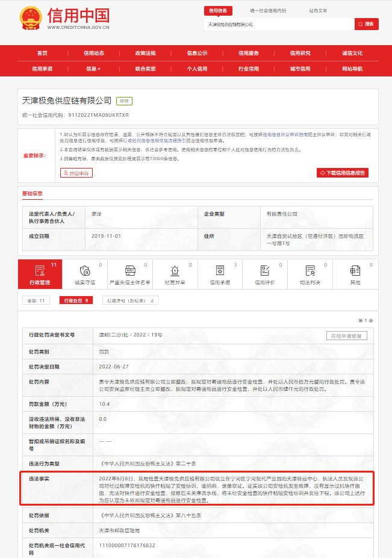
Task: Click the 没收违法所得 value 0.0
Action: 103,419
